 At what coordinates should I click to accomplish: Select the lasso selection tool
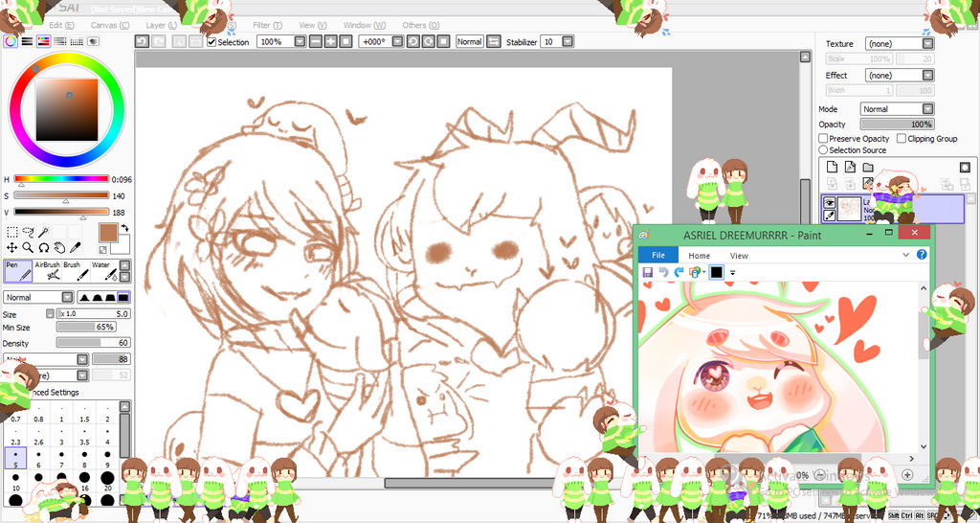(x=28, y=232)
